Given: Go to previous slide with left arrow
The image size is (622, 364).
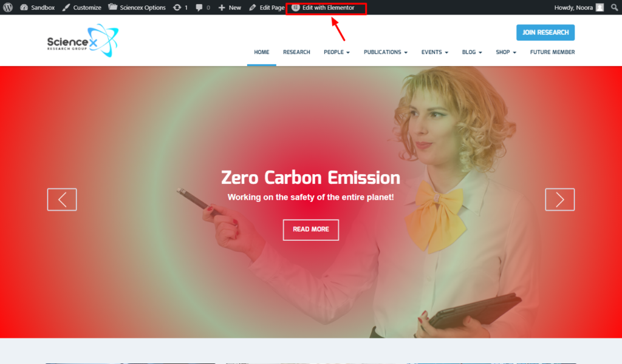Looking at the screenshot, I should pos(62,200).
